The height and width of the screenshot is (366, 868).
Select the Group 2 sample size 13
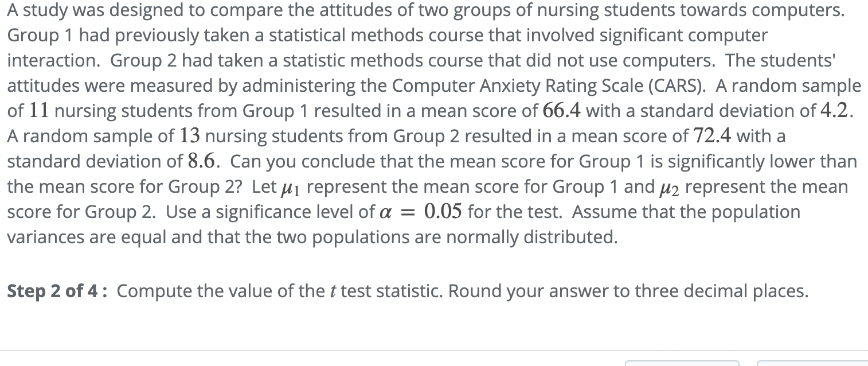[x=189, y=136]
